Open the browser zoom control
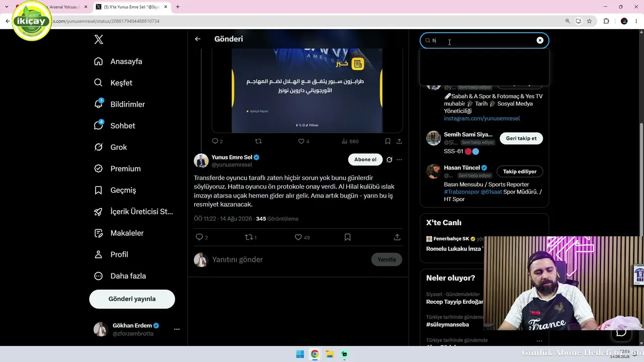Viewport: 644px width, 362px height. click(568, 21)
